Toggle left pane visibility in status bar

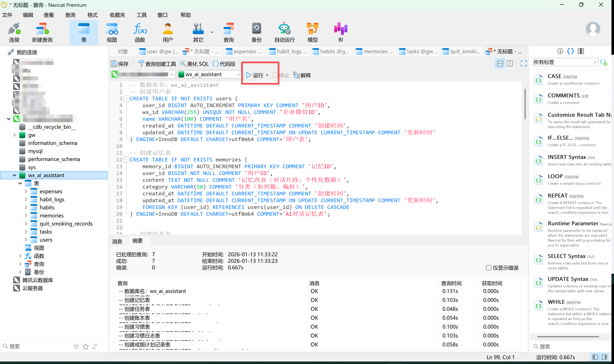595,357
